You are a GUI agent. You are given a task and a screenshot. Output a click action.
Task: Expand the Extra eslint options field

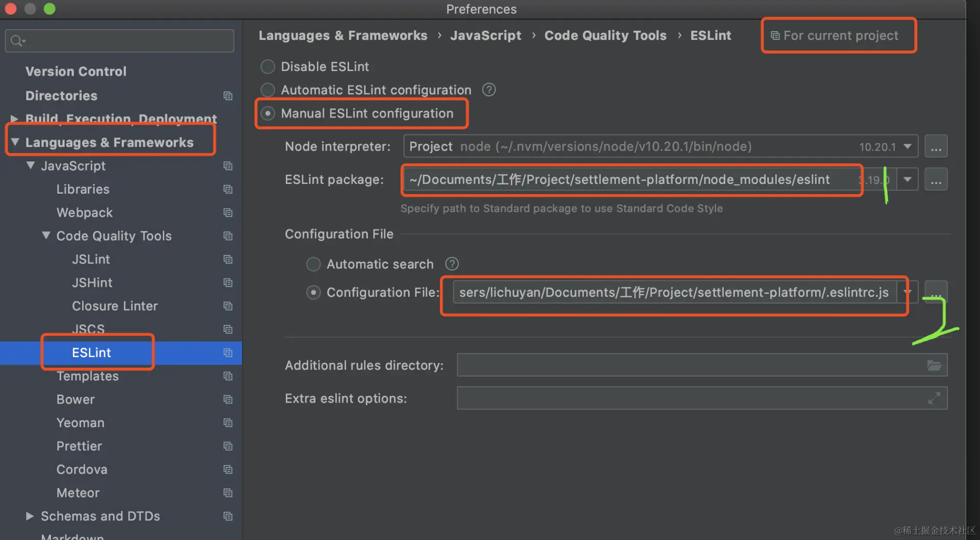[934, 398]
